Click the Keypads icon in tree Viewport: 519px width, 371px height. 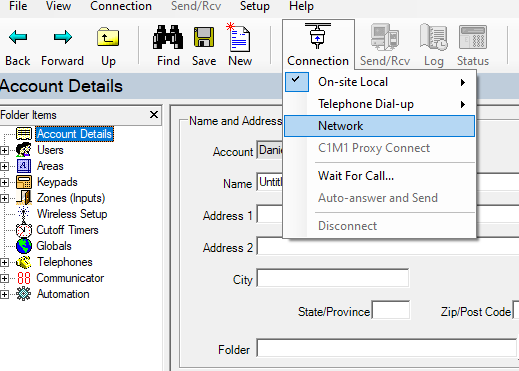(24, 182)
